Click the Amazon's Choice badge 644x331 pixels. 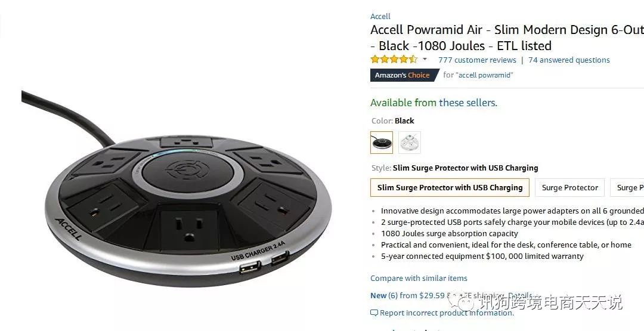[x=404, y=75]
